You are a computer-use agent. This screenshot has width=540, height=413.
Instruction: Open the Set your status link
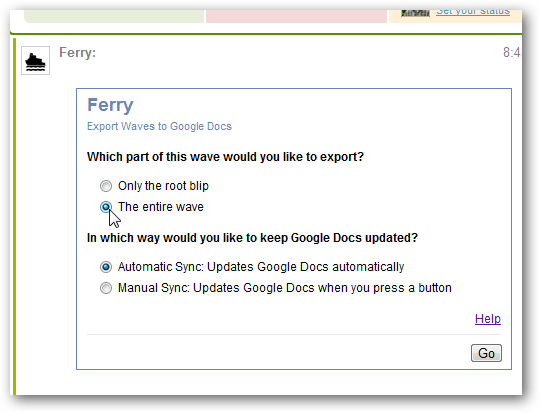[x=473, y=12]
